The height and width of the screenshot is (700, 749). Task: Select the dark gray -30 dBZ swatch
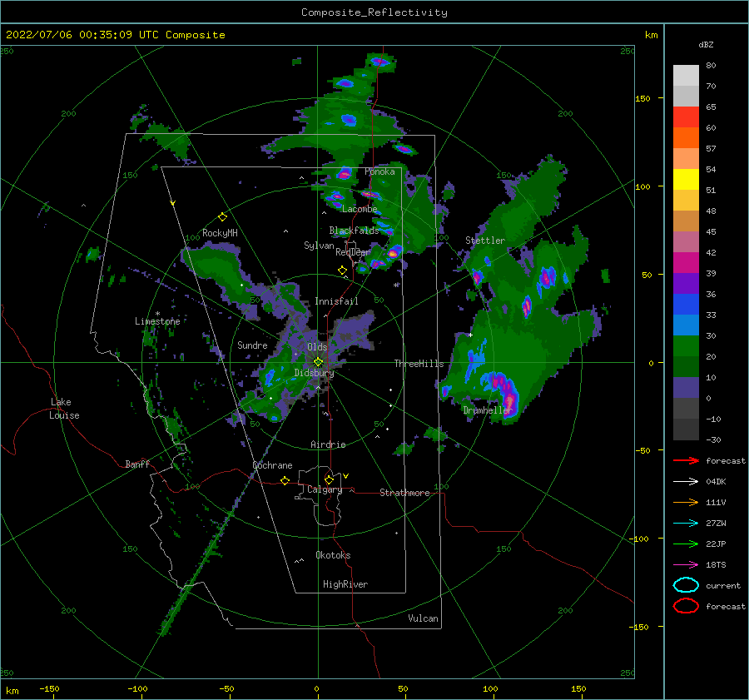[x=686, y=429]
